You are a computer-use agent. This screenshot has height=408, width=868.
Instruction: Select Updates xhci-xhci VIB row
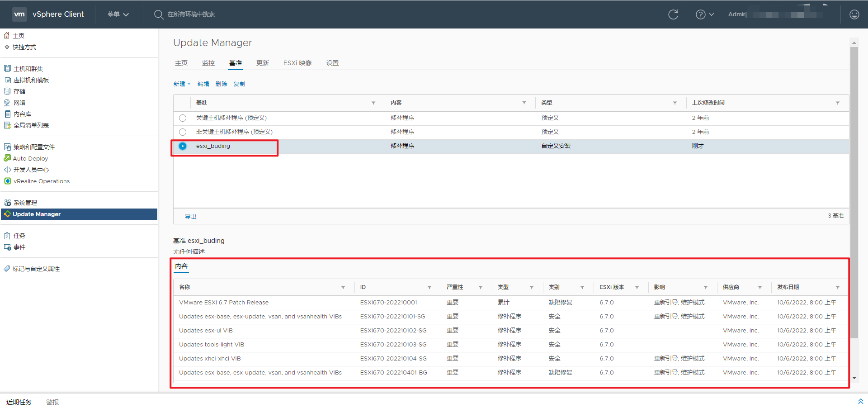510,359
